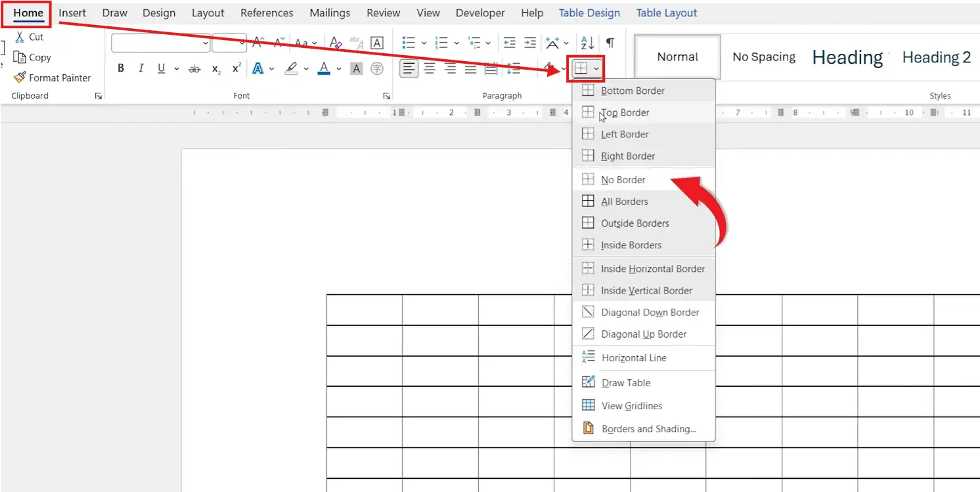Viewport: 980px width, 492px height.
Task: Apply blue font color with the A icon
Action: 324,68
